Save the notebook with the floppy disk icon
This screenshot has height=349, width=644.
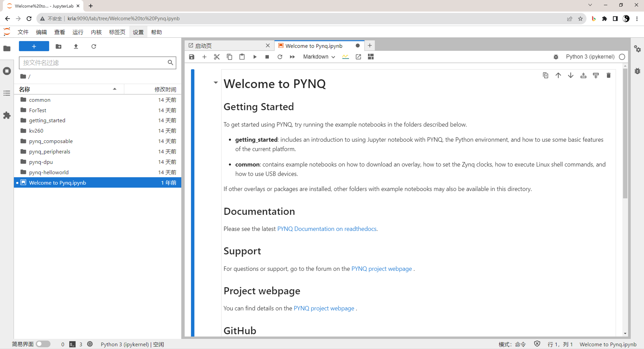pyautogui.click(x=192, y=57)
